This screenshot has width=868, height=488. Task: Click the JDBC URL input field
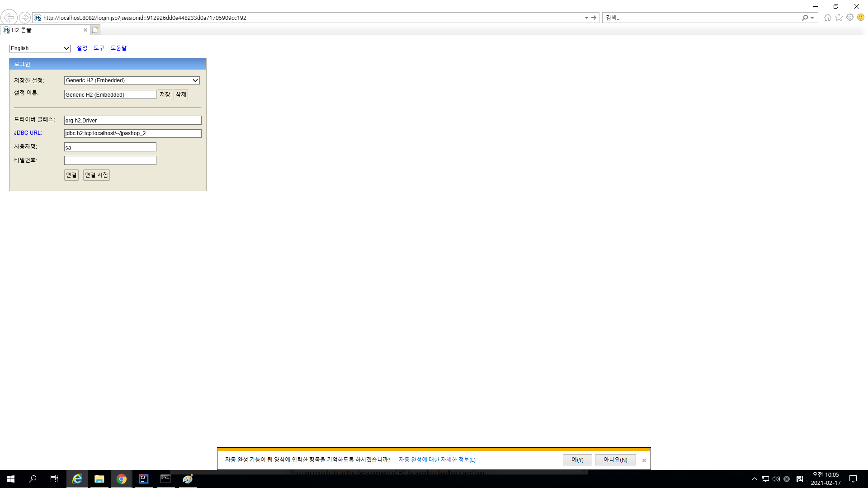(x=132, y=133)
